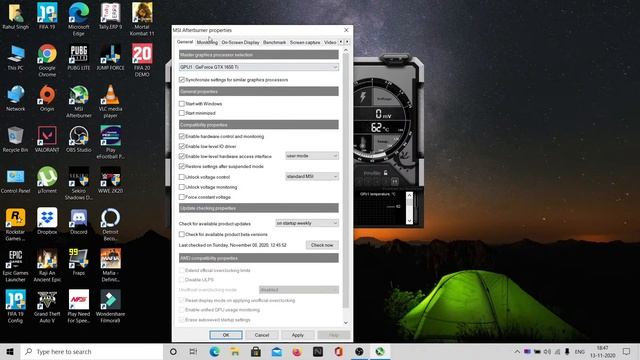Click the Windows Start button

(10, 351)
